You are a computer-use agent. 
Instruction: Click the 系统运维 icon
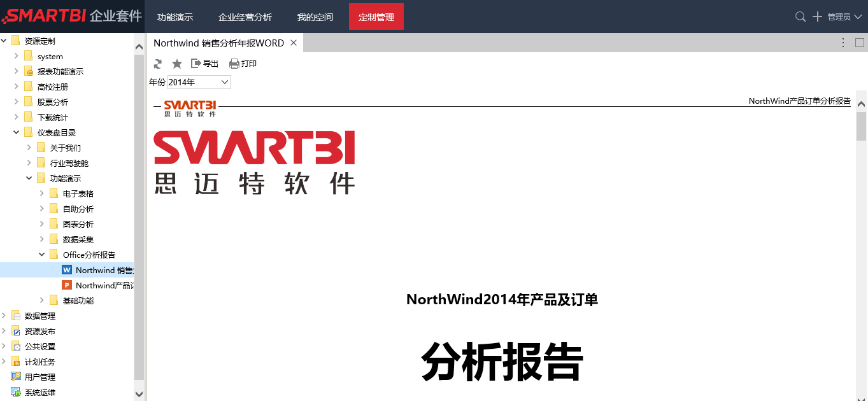coord(16,392)
